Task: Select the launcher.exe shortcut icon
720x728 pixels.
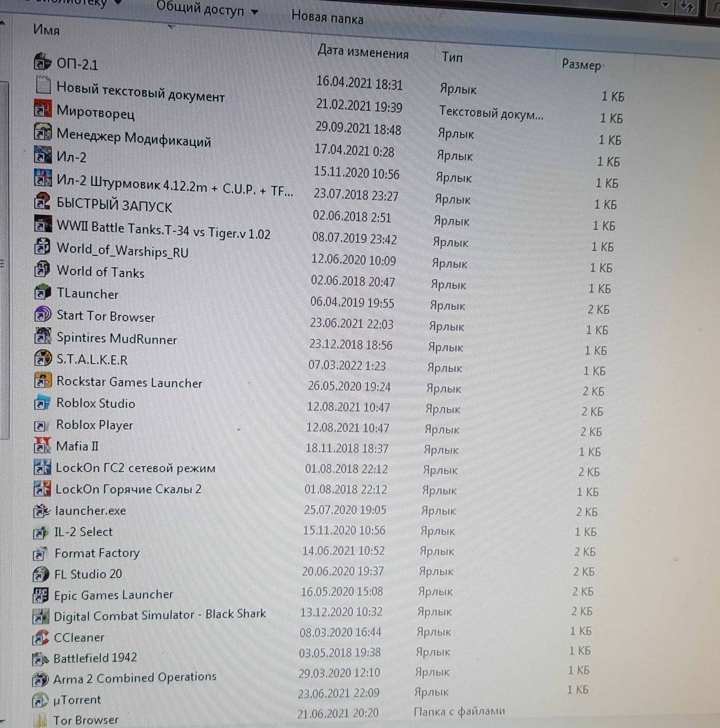Action: pos(41,510)
